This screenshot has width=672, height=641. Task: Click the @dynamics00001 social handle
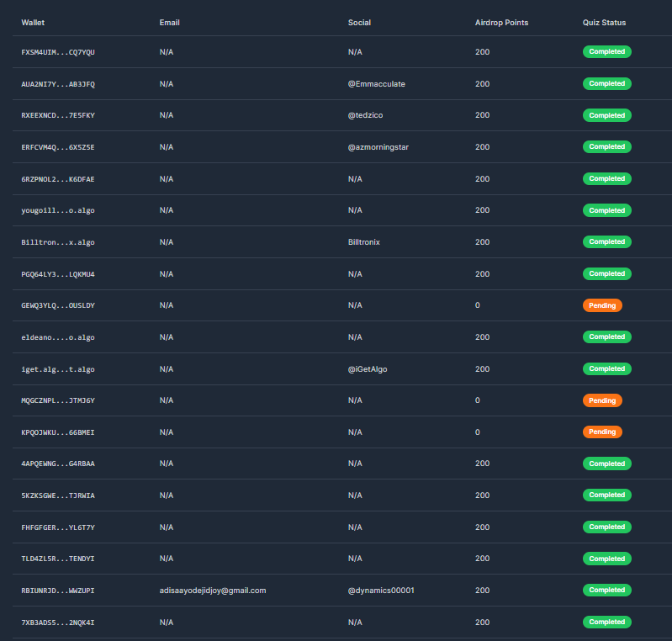(x=381, y=591)
